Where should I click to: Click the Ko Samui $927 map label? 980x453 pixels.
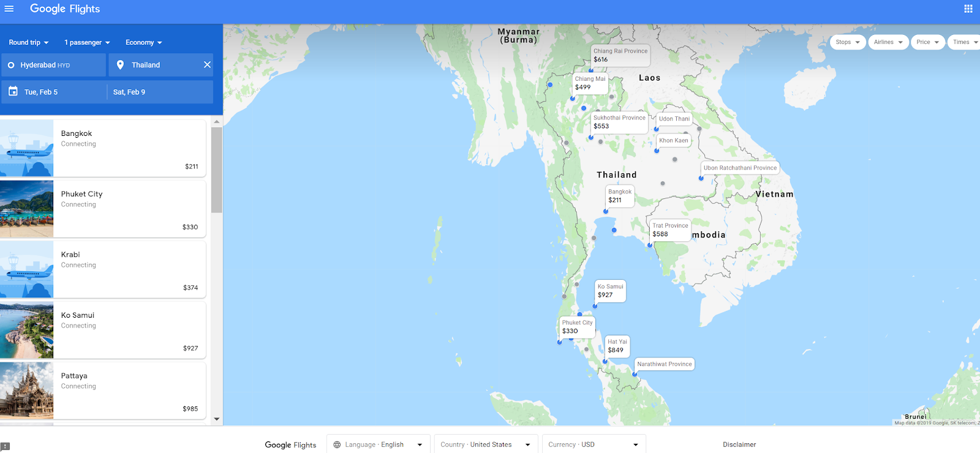click(611, 291)
